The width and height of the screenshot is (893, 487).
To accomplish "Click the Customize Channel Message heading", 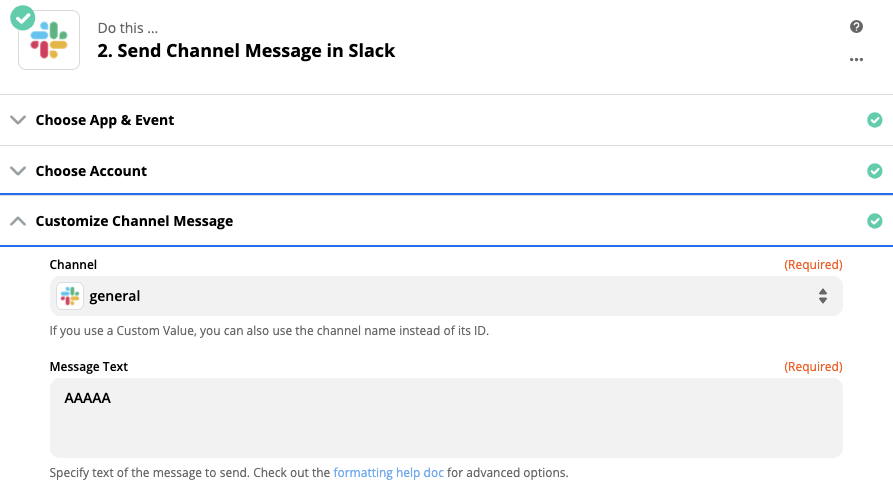I will click(134, 221).
